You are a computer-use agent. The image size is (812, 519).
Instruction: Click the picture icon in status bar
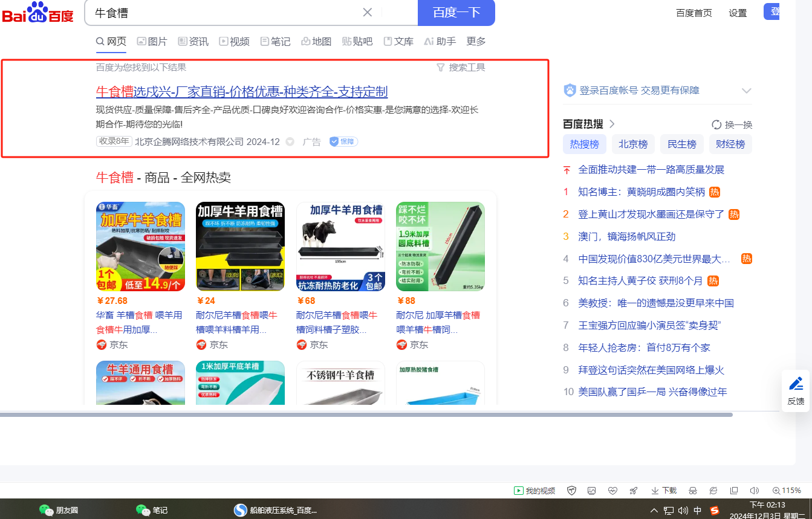[x=592, y=491]
